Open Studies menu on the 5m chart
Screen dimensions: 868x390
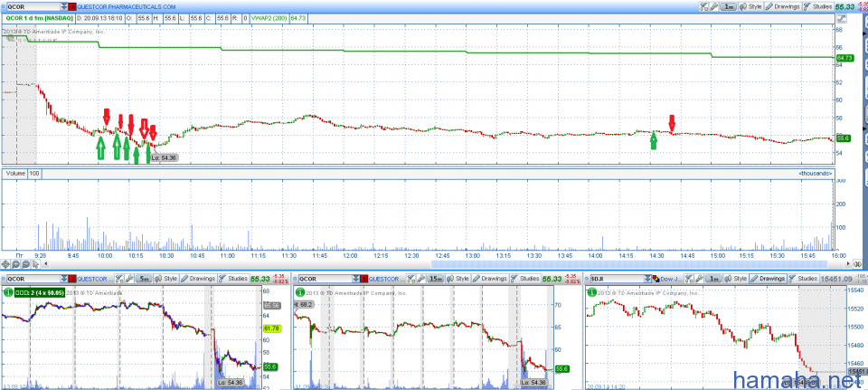pyautogui.click(x=233, y=279)
